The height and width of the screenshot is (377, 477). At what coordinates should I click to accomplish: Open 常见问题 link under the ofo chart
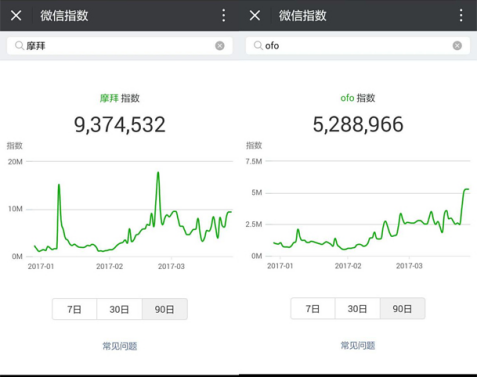(x=358, y=345)
